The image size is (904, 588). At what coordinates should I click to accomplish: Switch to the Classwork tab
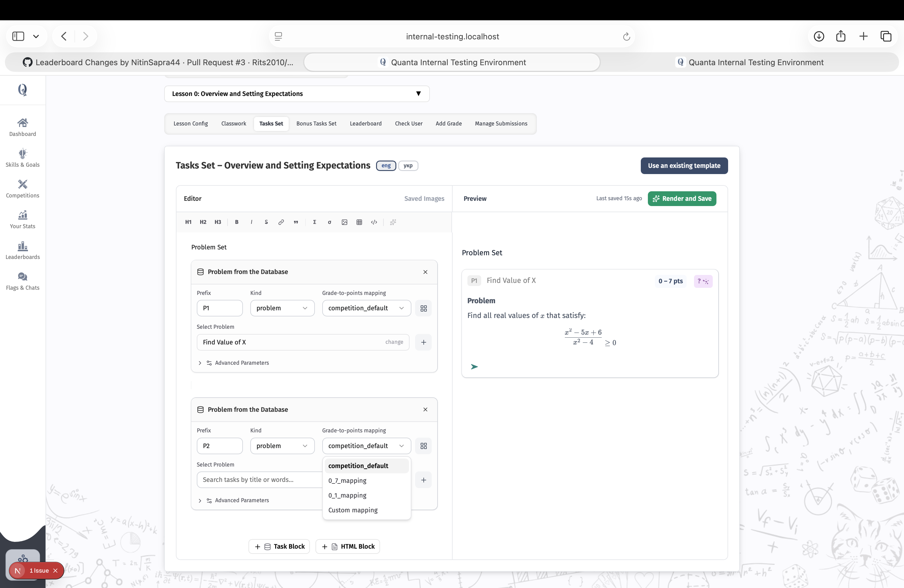click(234, 124)
